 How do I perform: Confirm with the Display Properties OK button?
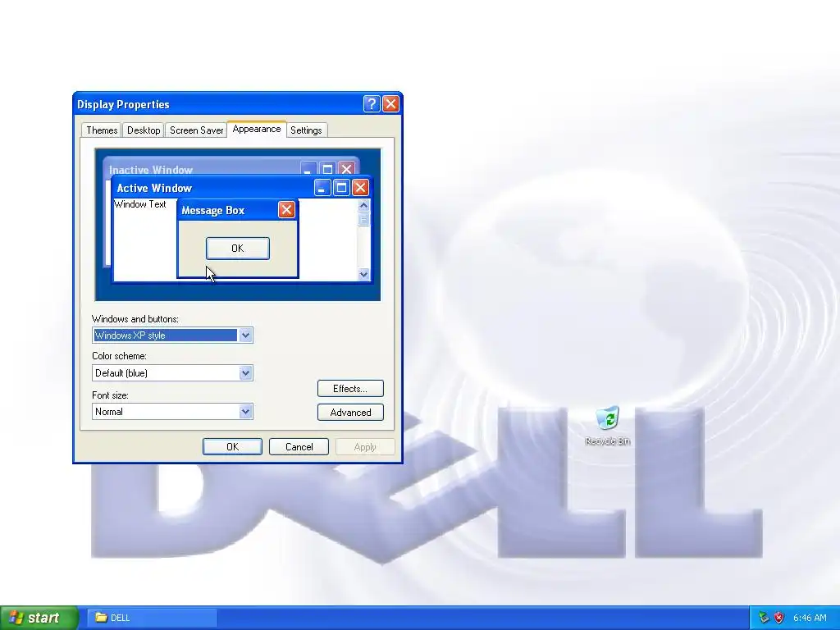pos(232,447)
